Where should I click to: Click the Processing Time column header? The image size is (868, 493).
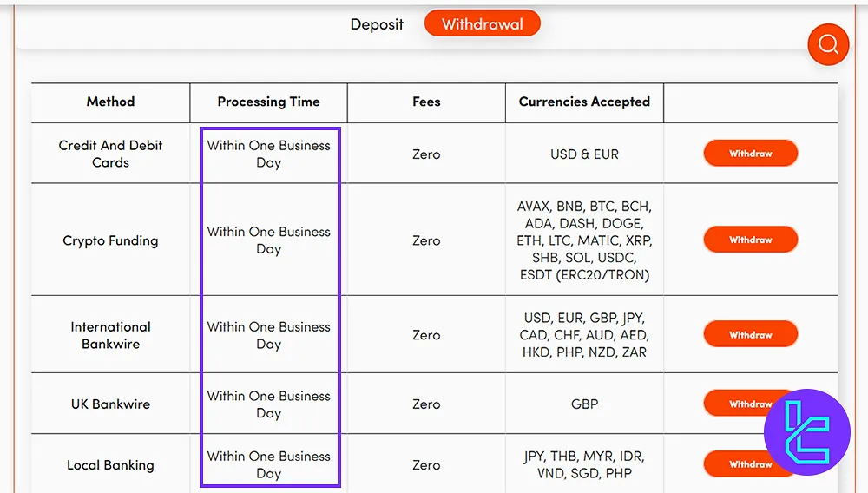(268, 102)
